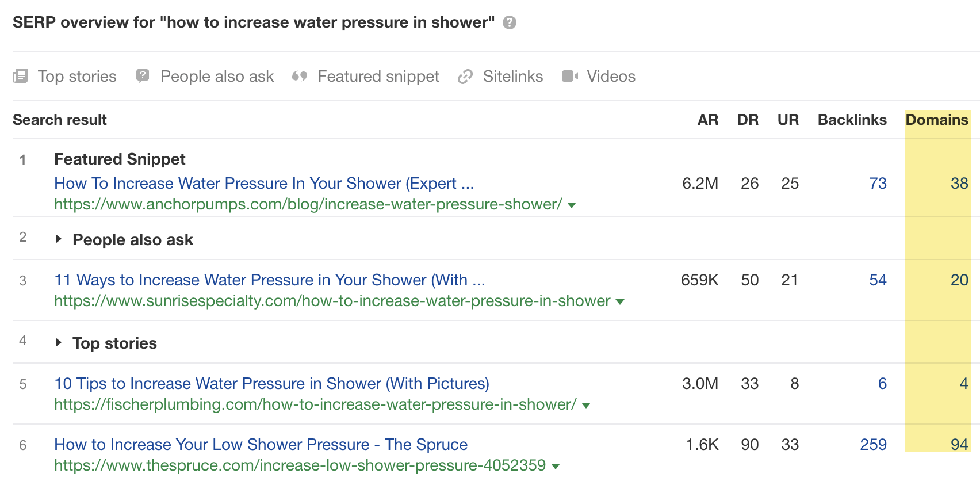Click the 259 backlinks value for The Spruce
Viewport: 980px width, 481px height.
(873, 444)
